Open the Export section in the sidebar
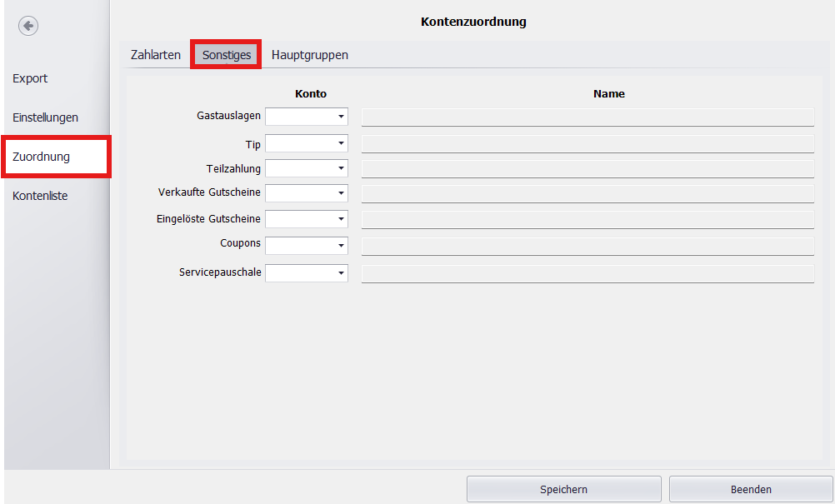 pyautogui.click(x=29, y=77)
